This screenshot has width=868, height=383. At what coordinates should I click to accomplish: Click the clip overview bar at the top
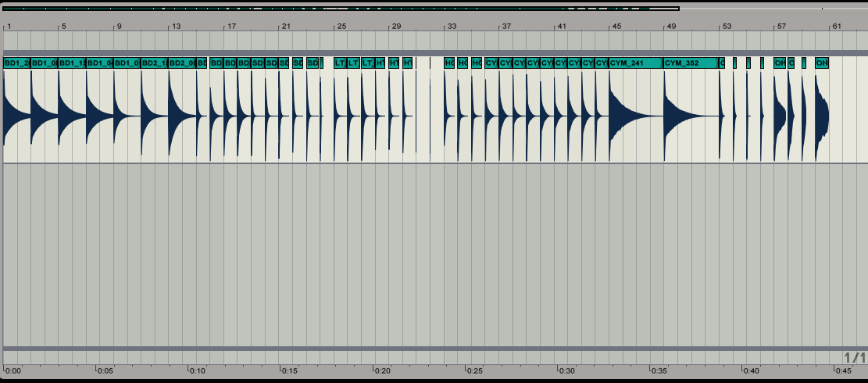(341, 9)
